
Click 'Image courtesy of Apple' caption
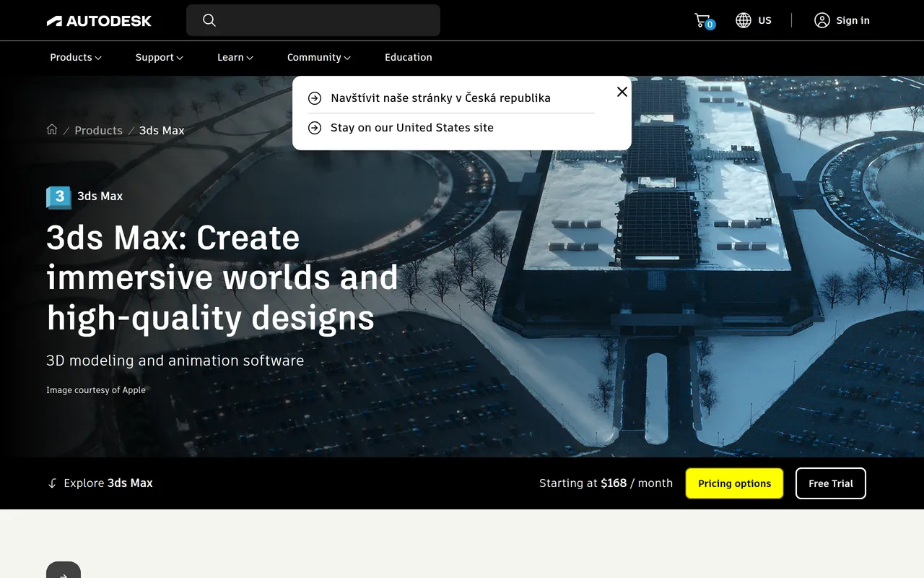(96, 390)
